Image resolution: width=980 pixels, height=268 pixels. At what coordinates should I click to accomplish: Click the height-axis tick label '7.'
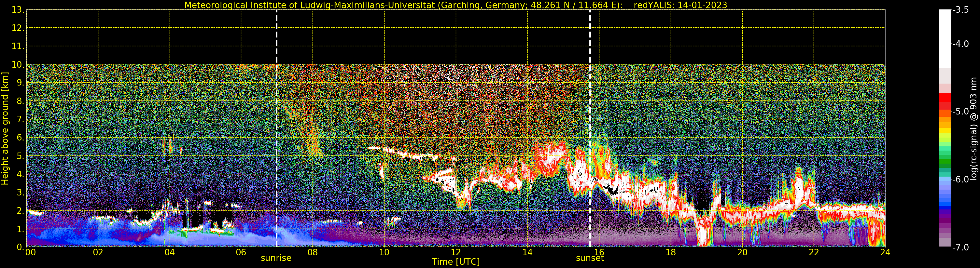click(x=21, y=119)
